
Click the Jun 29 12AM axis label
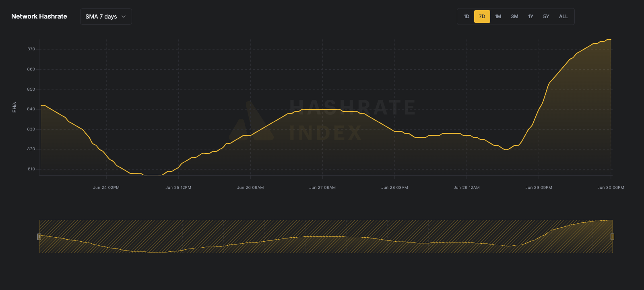pyautogui.click(x=466, y=188)
